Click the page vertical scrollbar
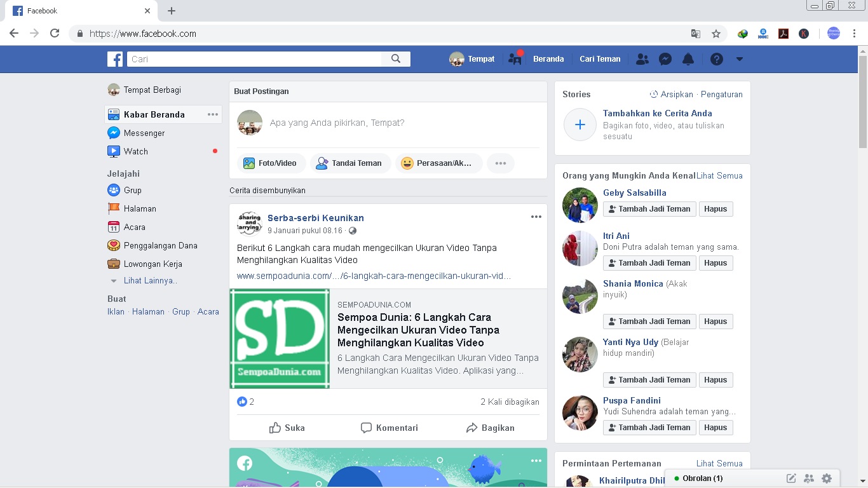The height and width of the screenshot is (488, 868). click(863, 102)
